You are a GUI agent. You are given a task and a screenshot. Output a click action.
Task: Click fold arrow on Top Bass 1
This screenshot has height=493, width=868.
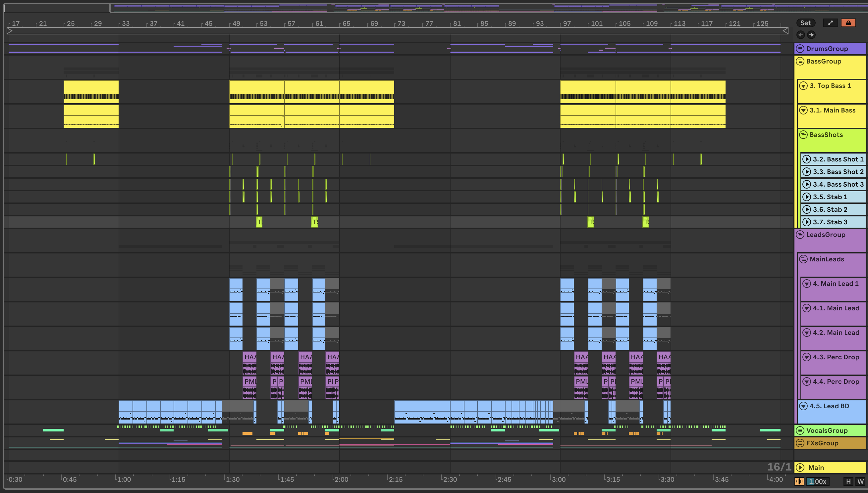pos(803,86)
